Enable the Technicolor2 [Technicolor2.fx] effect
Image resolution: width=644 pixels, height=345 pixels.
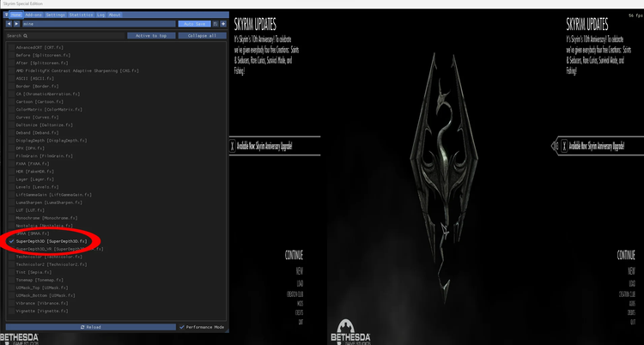[x=11, y=264]
